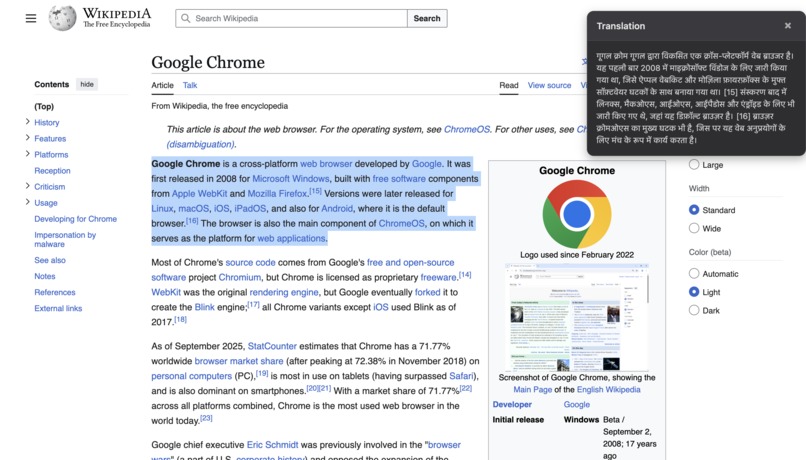Open the iPadOS link
This screenshot has width=806, height=460.
click(x=250, y=209)
